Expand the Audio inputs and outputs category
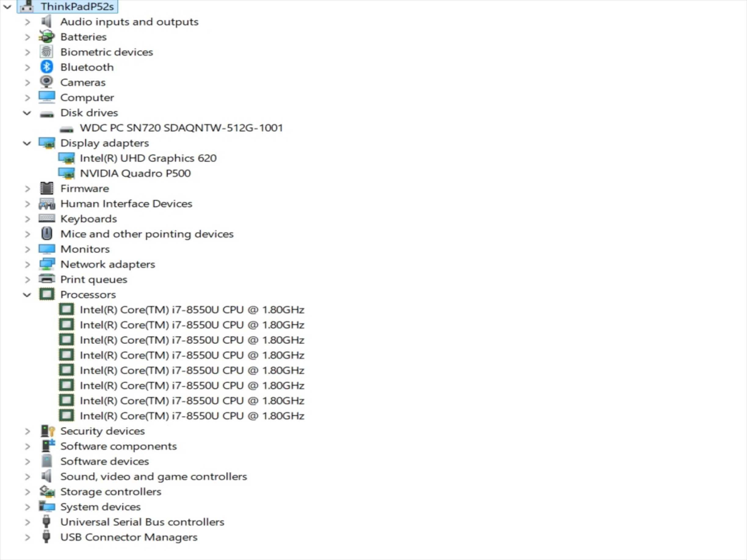 [x=27, y=22]
